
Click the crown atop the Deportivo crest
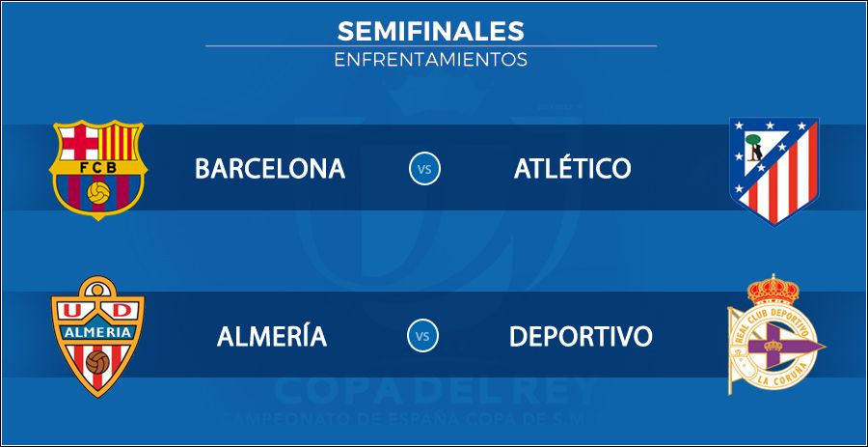tap(773, 291)
